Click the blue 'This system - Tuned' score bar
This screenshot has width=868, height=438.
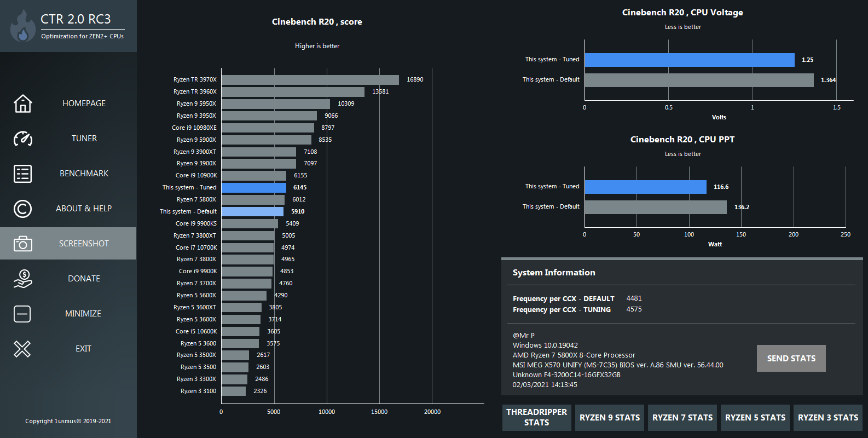(x=254, y=188)
